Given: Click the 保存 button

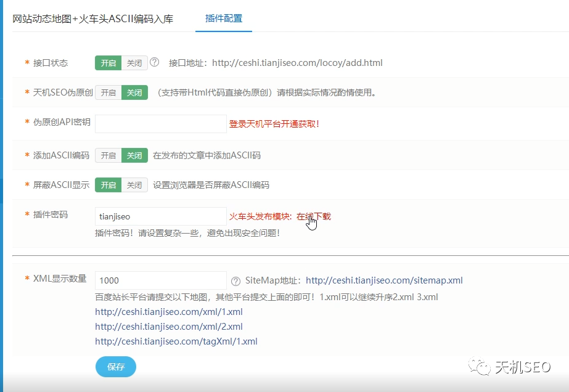Looking at the screenshot, I should tap(116, 367).
